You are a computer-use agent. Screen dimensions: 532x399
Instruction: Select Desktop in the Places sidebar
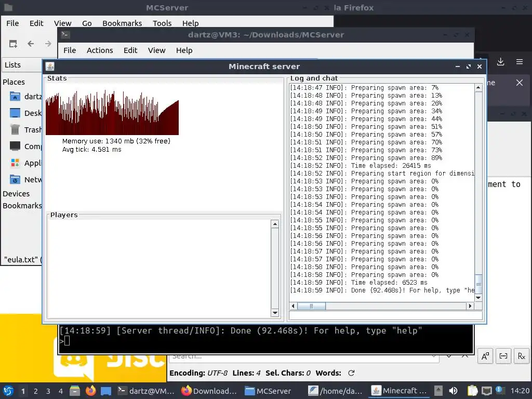(x=26, y=113)
